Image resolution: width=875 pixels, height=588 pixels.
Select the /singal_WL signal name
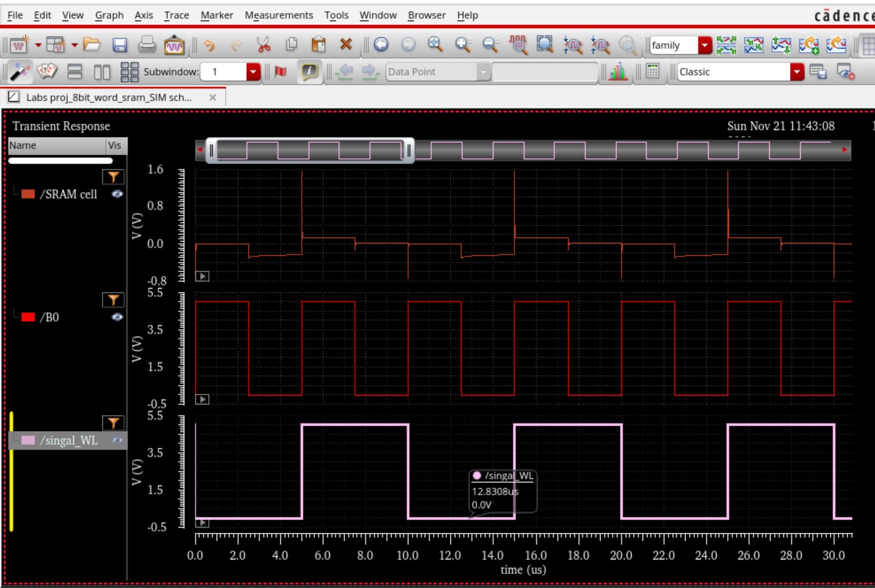point(68,440)
